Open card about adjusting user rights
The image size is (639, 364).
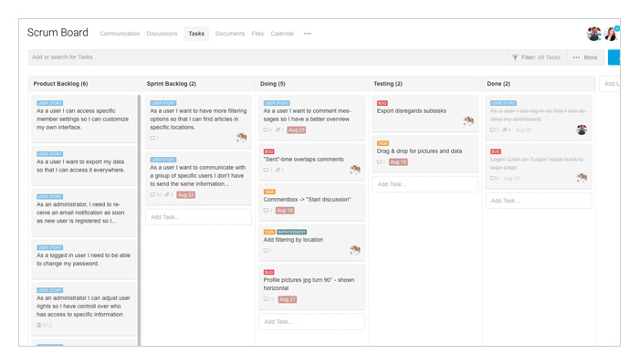84,309
